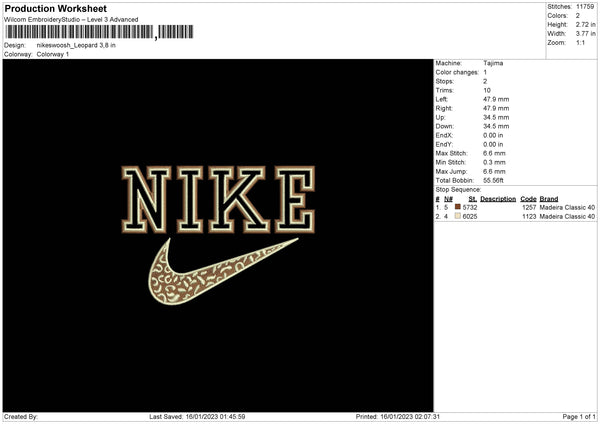Viewport: 600px width, 424px height.
Task: Click the Machine value Tajima
Action: [x=493, y=63]
